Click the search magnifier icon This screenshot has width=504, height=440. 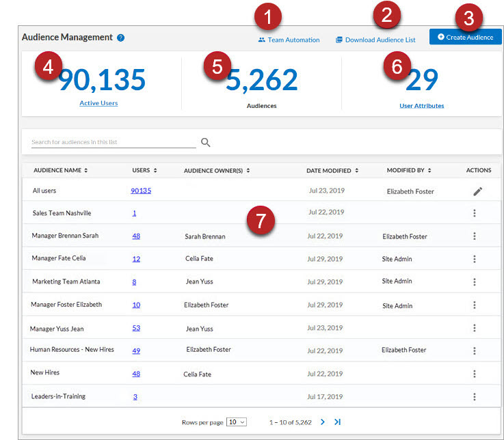pos(205,142)
